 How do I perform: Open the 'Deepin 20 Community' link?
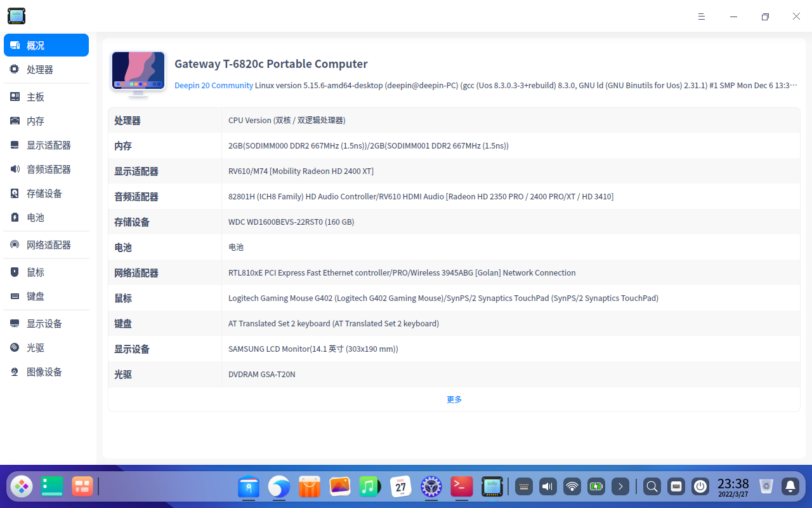pyautogui.click(x=214, y=85)
